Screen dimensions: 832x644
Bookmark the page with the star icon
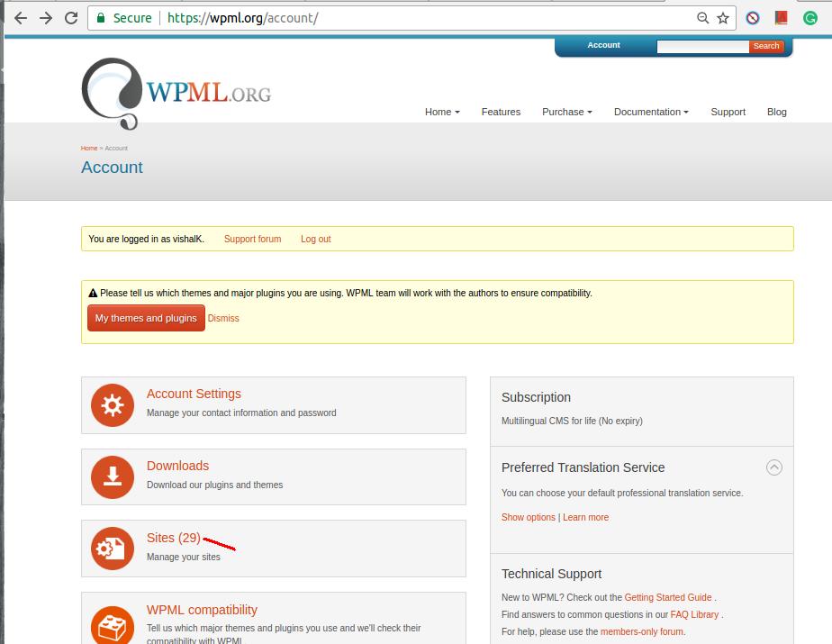point(723,18)
